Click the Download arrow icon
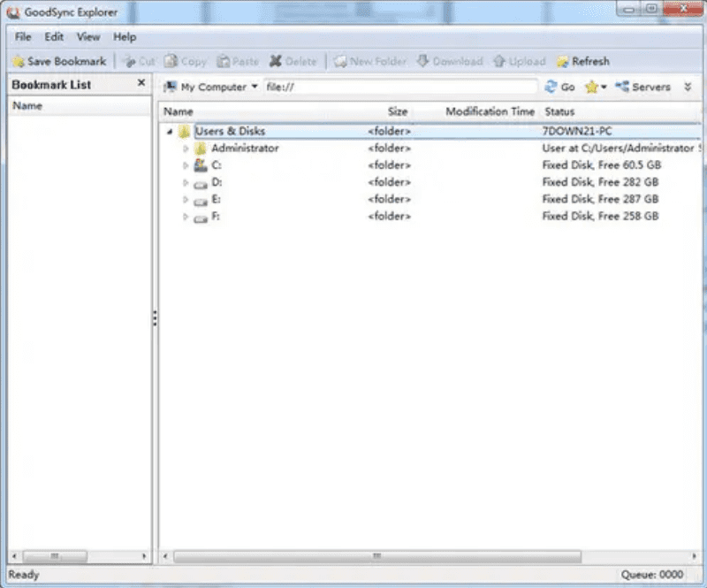Screen dimensions: 707x588 [x=422, y=61]
